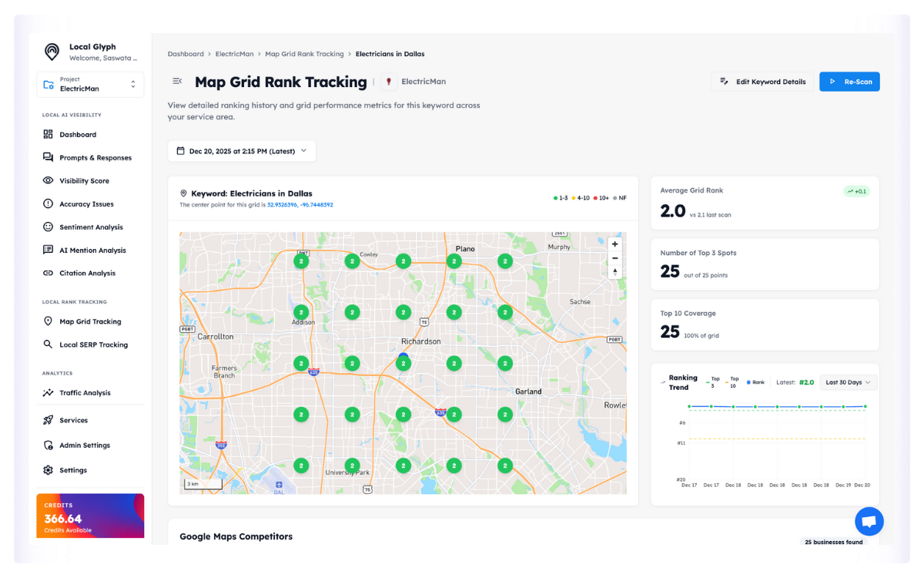Zoom in on the map

[x=614, y=244]
